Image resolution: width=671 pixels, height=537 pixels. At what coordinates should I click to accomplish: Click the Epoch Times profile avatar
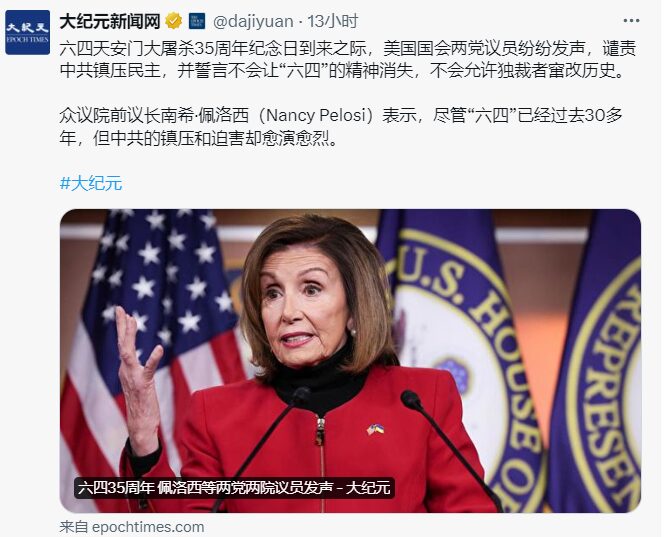[x=28, y=33]
